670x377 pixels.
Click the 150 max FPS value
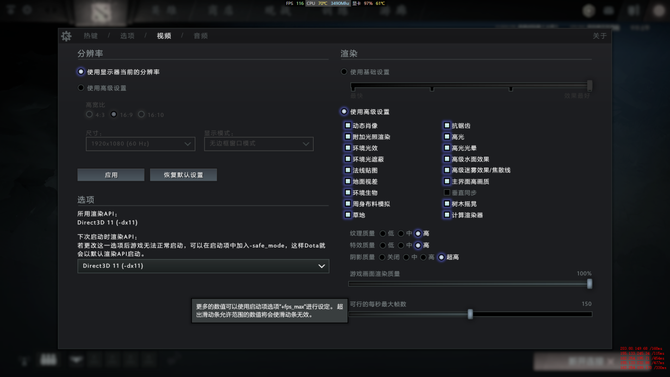pos(587,304)
